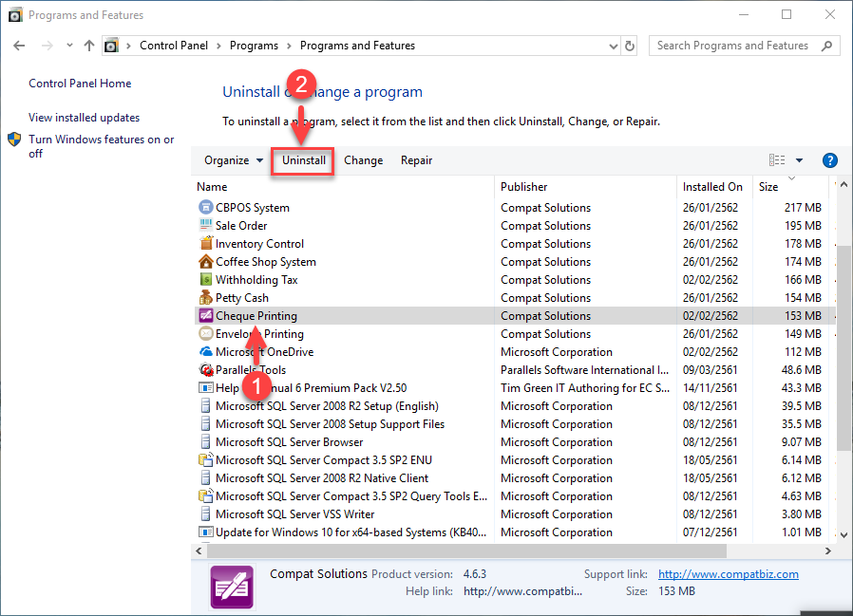Screen dimensions: 853x616
Task: Click the vertical scrollbar down arrow
Action: [x=844, y=535]
